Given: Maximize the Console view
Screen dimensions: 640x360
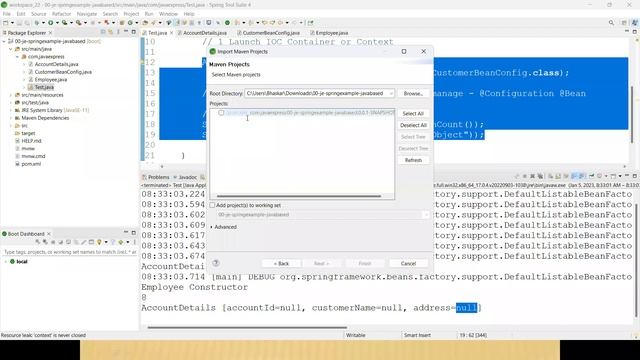Looking at the screenshot, I should 635,176.
